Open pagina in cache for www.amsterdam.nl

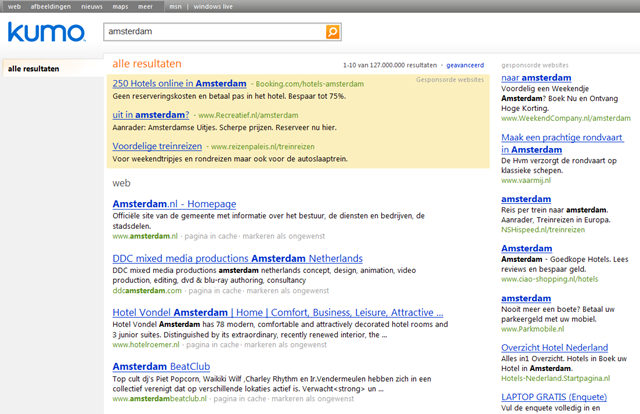pyautogui.click(x=211, y=236)
